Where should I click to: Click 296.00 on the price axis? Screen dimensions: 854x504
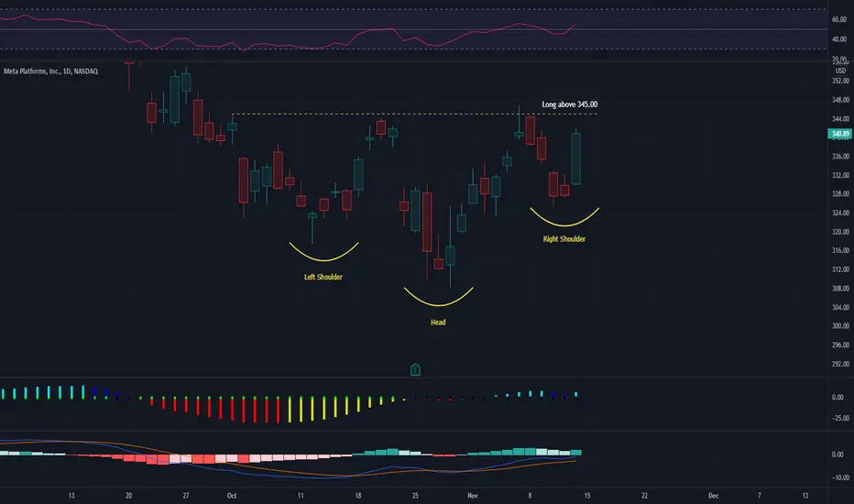click(840, 345)
